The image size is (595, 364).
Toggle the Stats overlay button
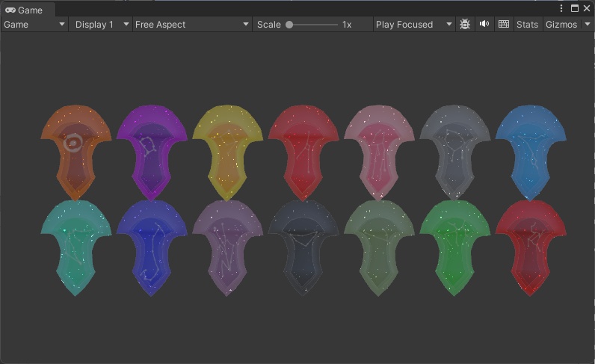(528, 25)
